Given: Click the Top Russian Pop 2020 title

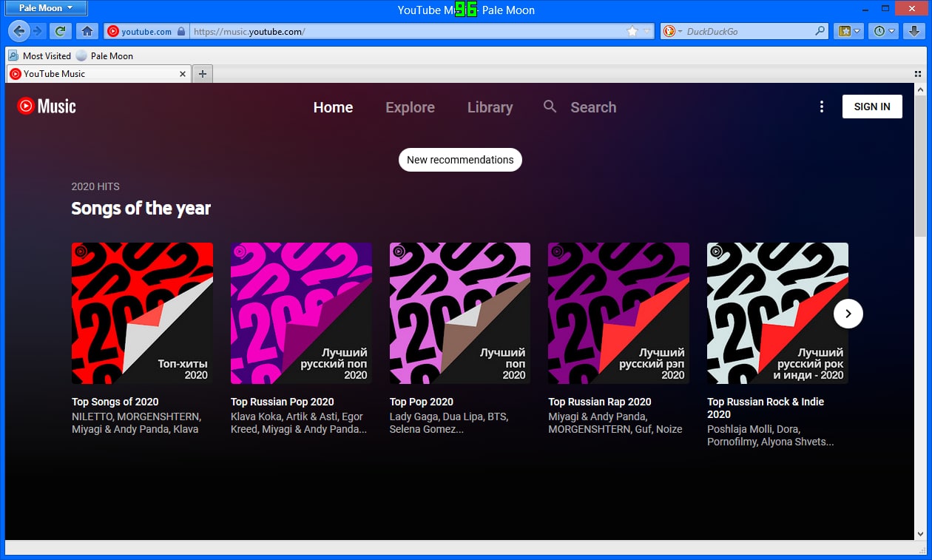Looking at the screenshot, I should point(283,402).
